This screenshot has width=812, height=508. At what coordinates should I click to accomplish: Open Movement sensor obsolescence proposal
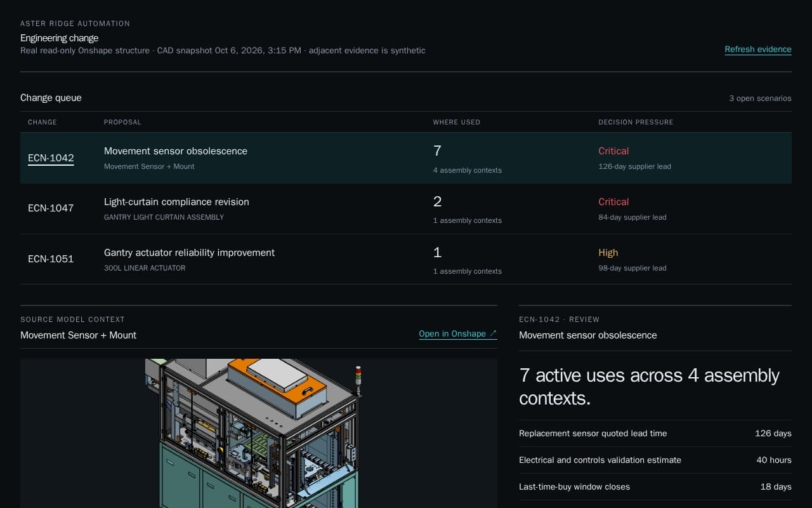(176, 151)
